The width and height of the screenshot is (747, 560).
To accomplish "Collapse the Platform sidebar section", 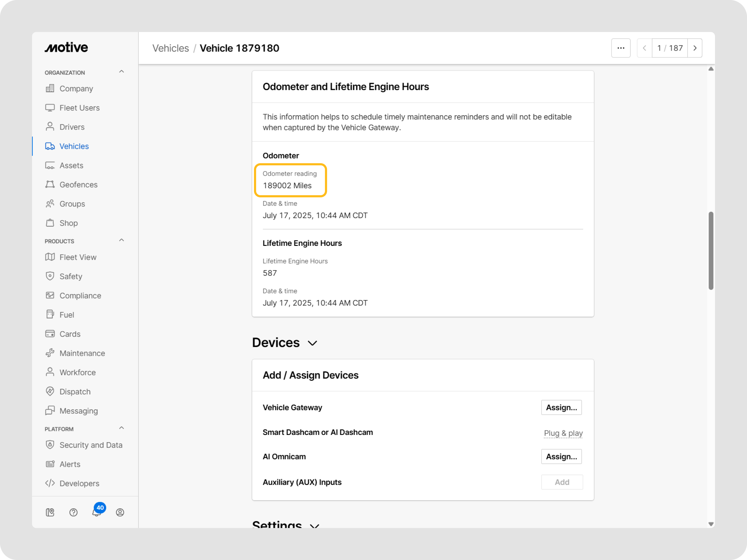I will tap(122, 428).
